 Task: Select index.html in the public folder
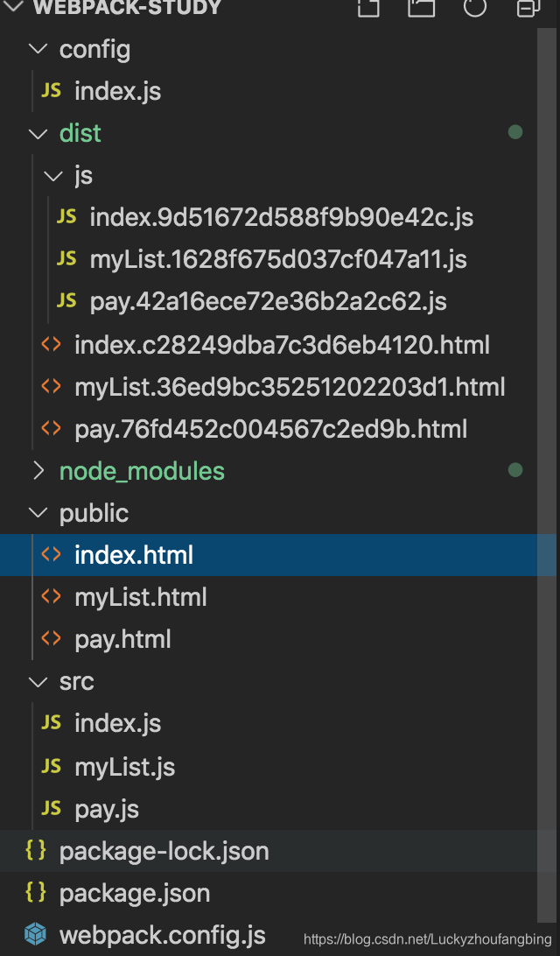point(278,555)
